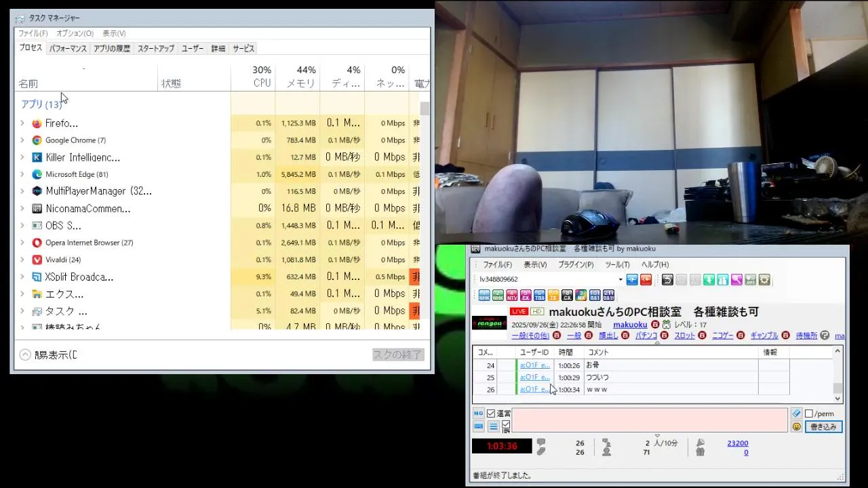Collapse details with 簡易表示 chevron
This screenshot has height=488, width=868.
pos(25,354)
